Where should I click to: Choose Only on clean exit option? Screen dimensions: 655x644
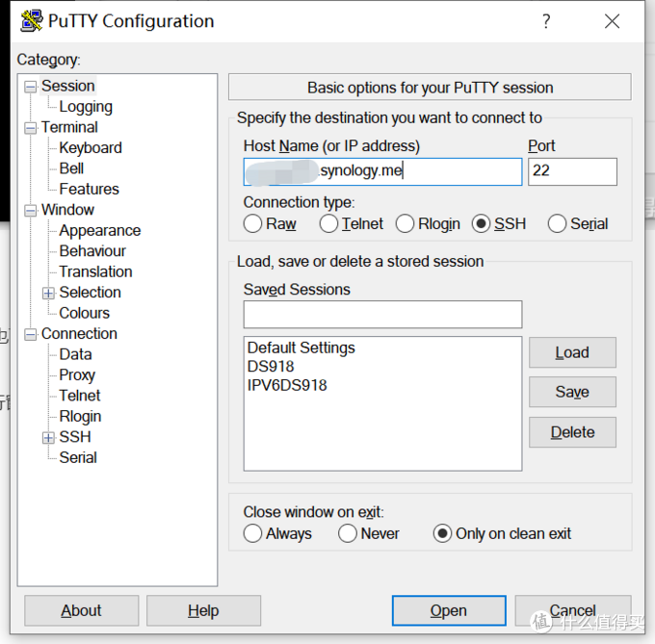pos(442,533)
